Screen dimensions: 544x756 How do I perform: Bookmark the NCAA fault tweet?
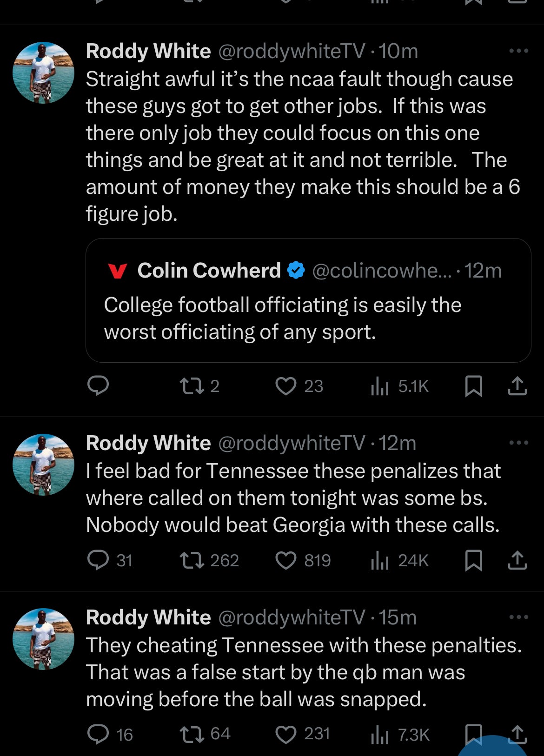[x=473, y=386]
